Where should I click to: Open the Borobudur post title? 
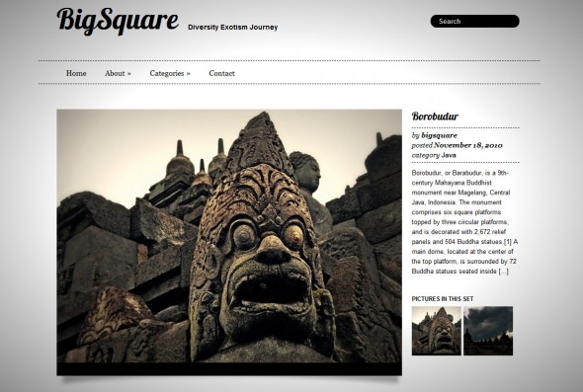tap(435, 117)
